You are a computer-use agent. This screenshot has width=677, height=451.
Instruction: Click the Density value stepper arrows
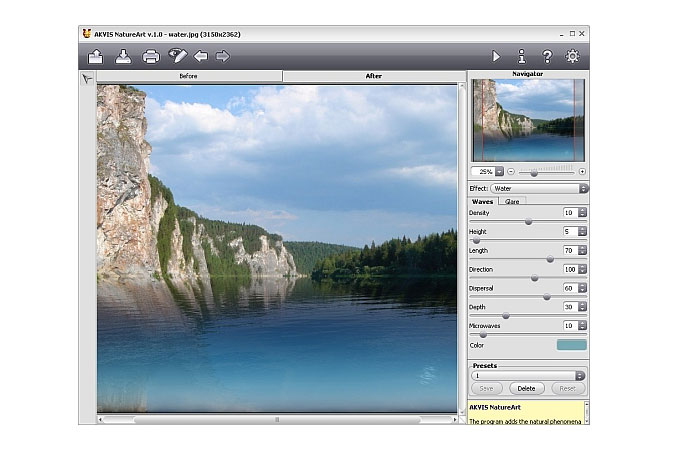pos(583,213)
